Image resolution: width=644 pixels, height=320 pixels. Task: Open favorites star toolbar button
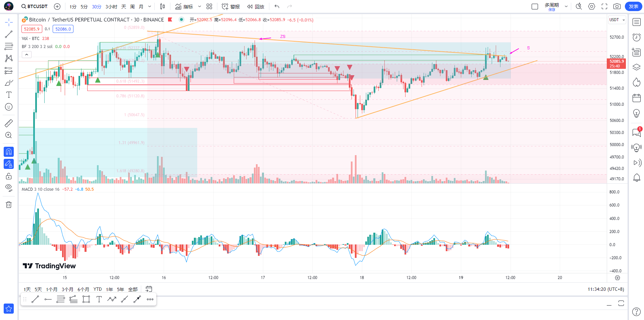[9, 309]
